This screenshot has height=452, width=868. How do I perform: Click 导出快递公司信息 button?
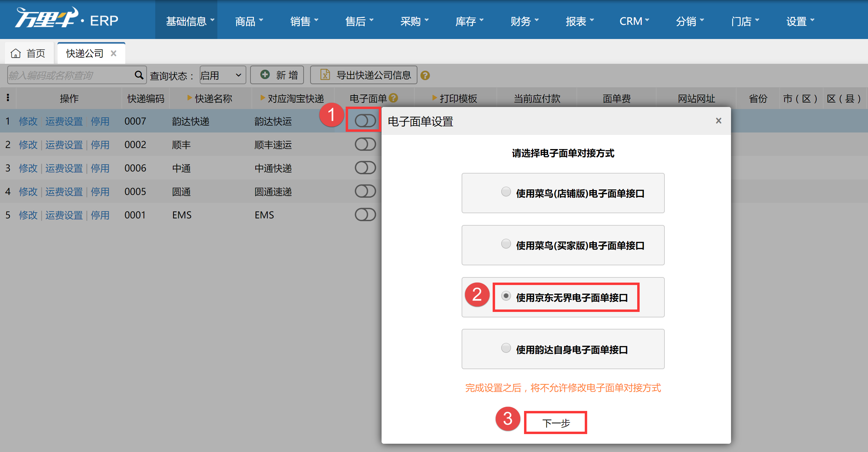pos(364,75)
